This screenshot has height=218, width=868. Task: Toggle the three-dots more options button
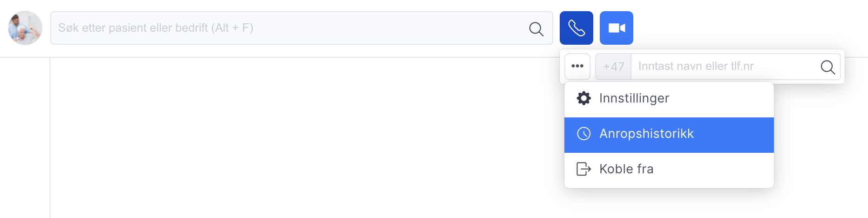point(577,66)
